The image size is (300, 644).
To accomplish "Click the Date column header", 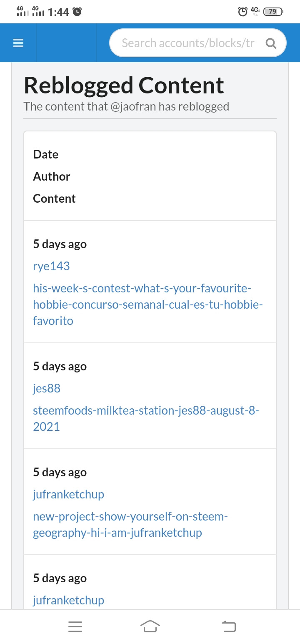I will click(46, 154).
